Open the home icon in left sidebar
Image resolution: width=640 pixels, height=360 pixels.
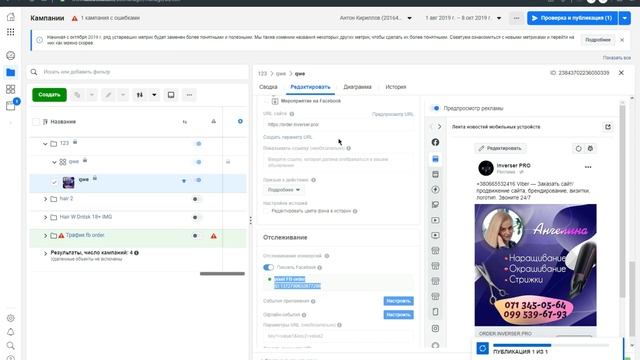tap(11, 17)
